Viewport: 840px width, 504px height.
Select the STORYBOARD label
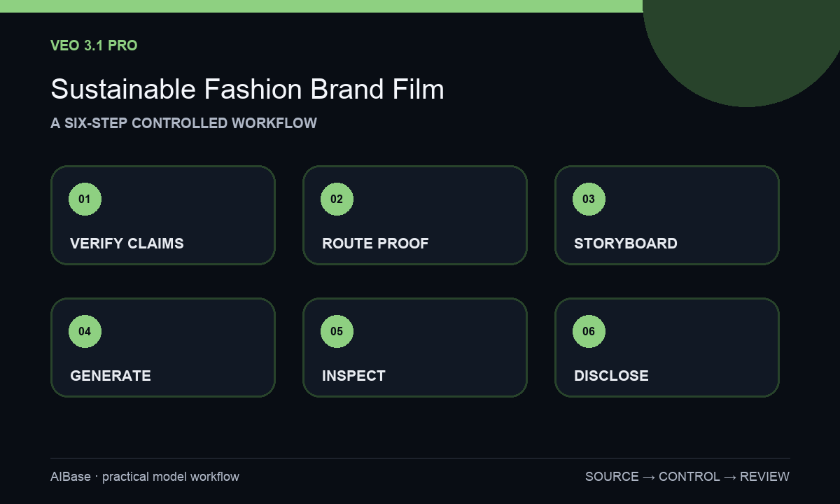[626, 244]
